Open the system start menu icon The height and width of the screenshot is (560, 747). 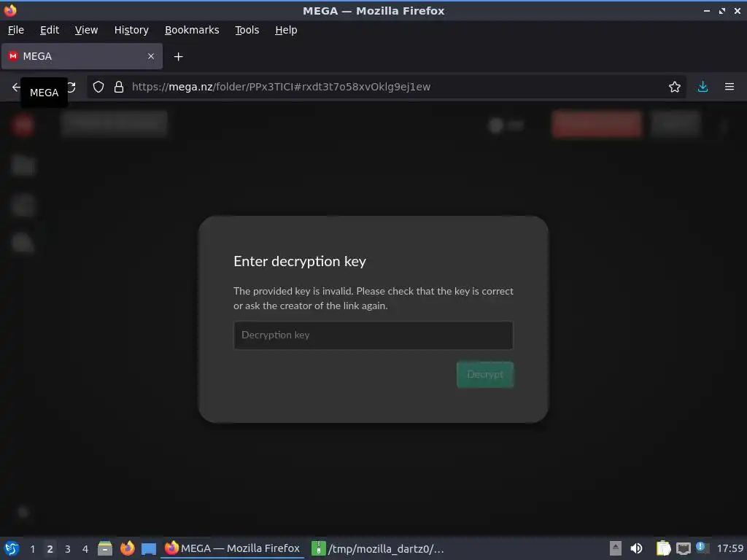tap(12, 548)
